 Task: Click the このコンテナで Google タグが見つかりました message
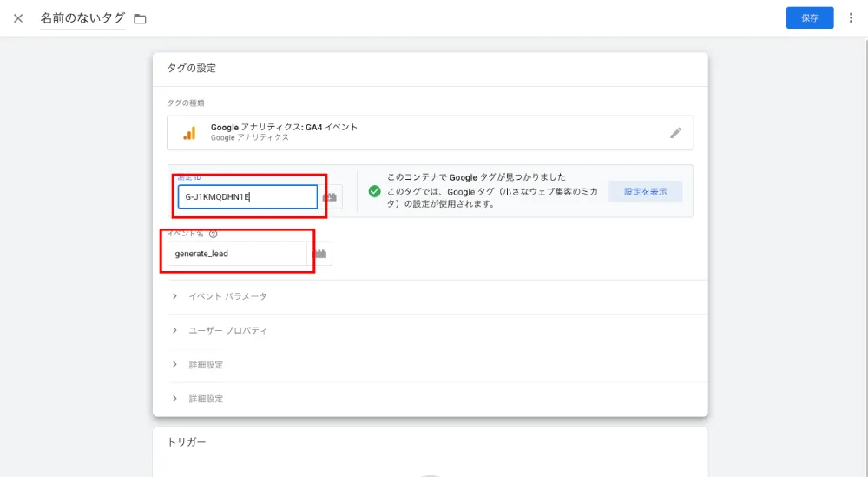[x=476, y=177]
